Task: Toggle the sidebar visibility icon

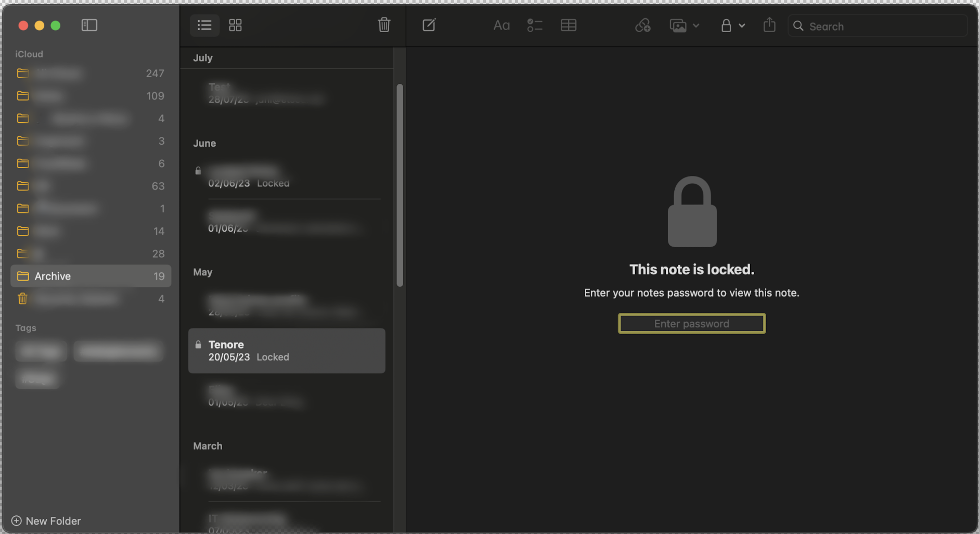Action: coord(89,25)
